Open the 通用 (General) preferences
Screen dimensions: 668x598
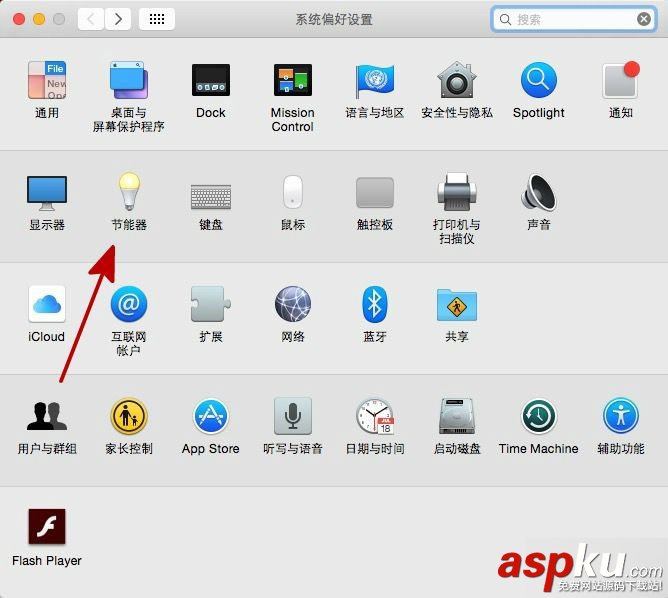pyautogui.click(x=47, y=80)
